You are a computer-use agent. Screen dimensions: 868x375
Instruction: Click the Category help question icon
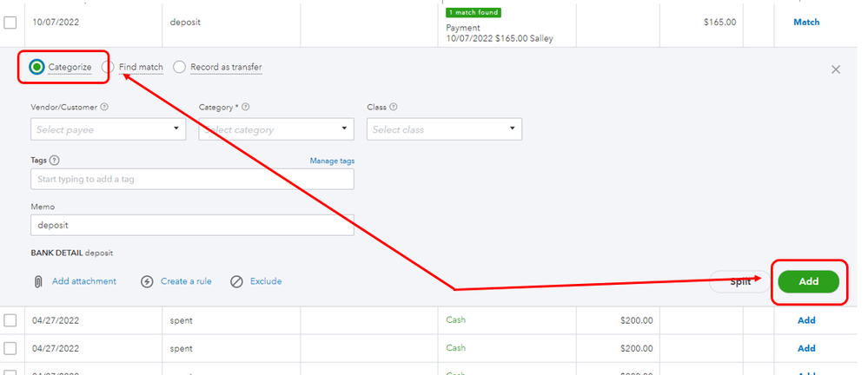246,108
